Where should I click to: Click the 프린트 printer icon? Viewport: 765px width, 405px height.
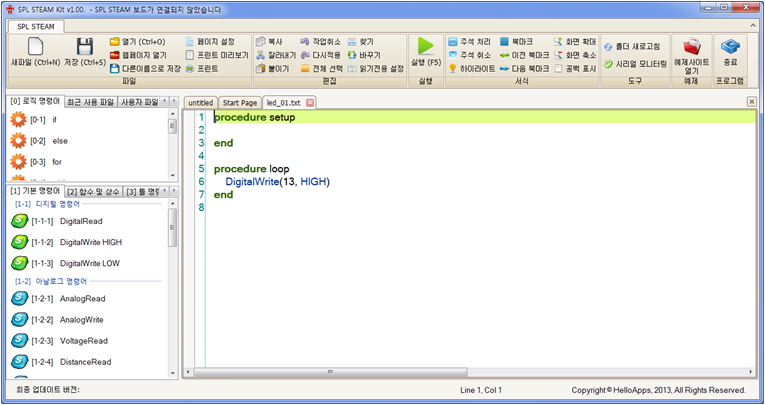[x=190, y=69]
